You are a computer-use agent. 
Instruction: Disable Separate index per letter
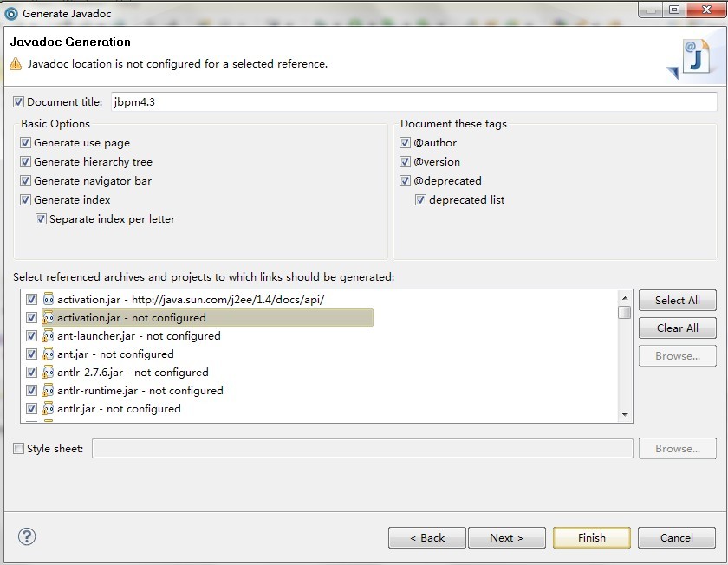pos(41,219)
